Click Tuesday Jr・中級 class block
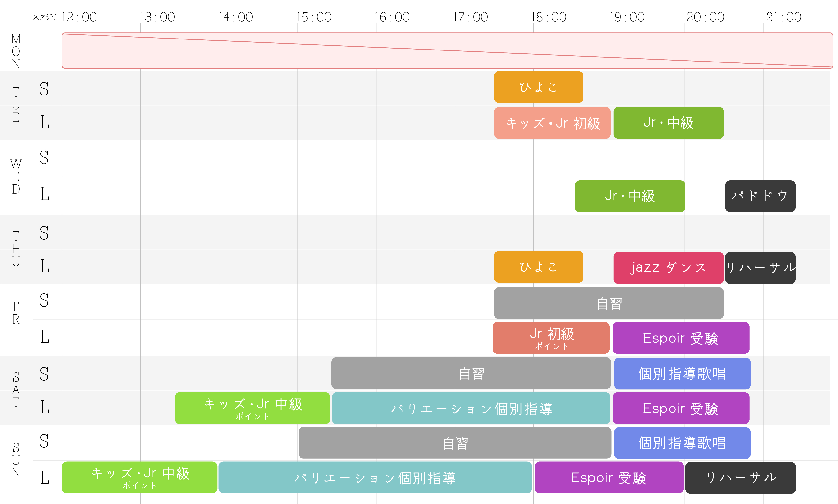Viewport: 838px width, 504px height. 669,123
